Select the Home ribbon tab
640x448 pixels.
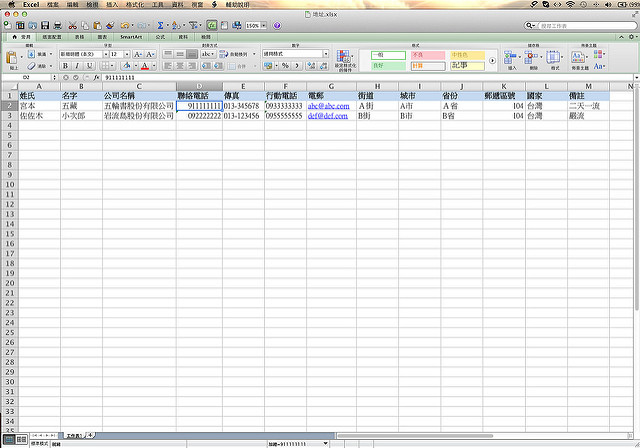(x=21, y=37)
